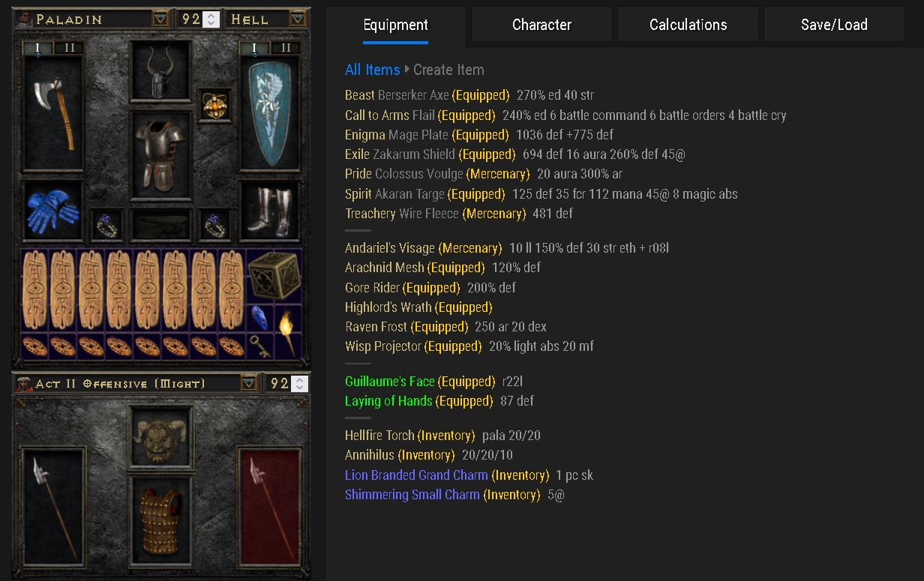Open the Paladin class dropdown

click(160, 19)
